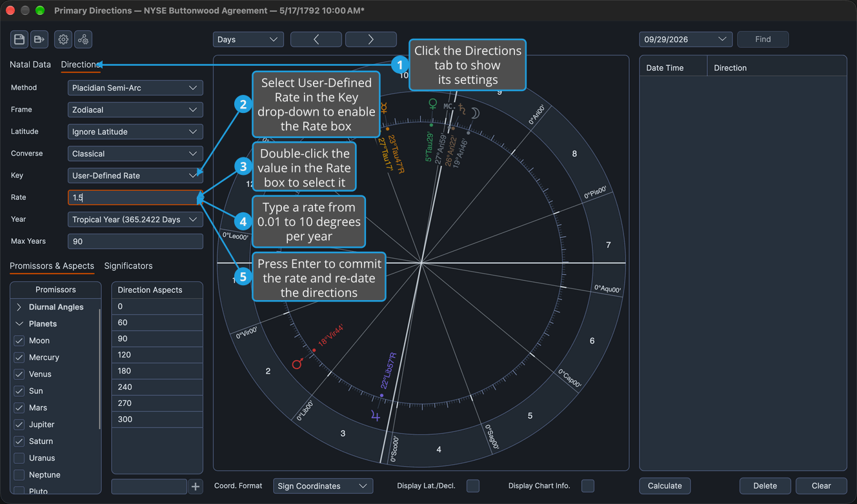The image size is (857, 504).
Task: Open the Coord. Format dropdown
Action: (323, 486)
